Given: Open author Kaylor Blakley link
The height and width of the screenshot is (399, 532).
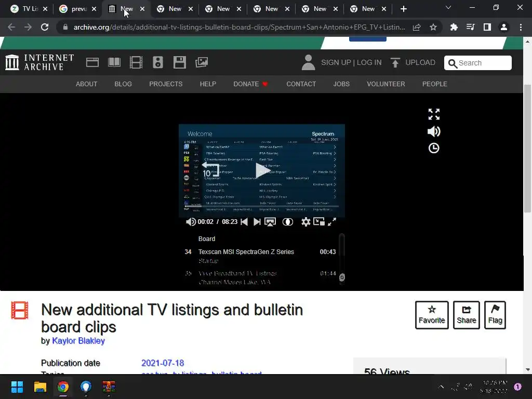Looking at the screenshot, I should [x=78, y=341].
